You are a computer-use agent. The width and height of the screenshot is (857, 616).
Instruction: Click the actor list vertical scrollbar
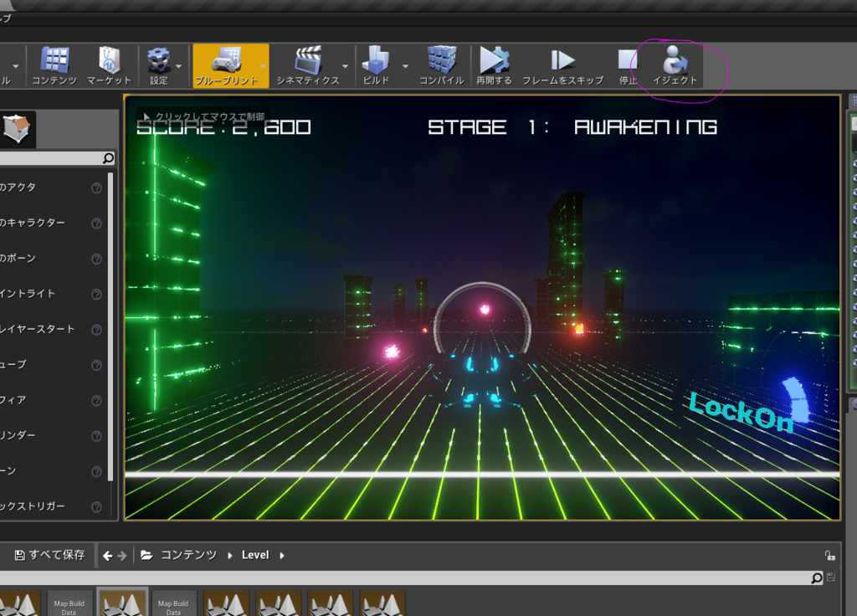click(110, 327)
